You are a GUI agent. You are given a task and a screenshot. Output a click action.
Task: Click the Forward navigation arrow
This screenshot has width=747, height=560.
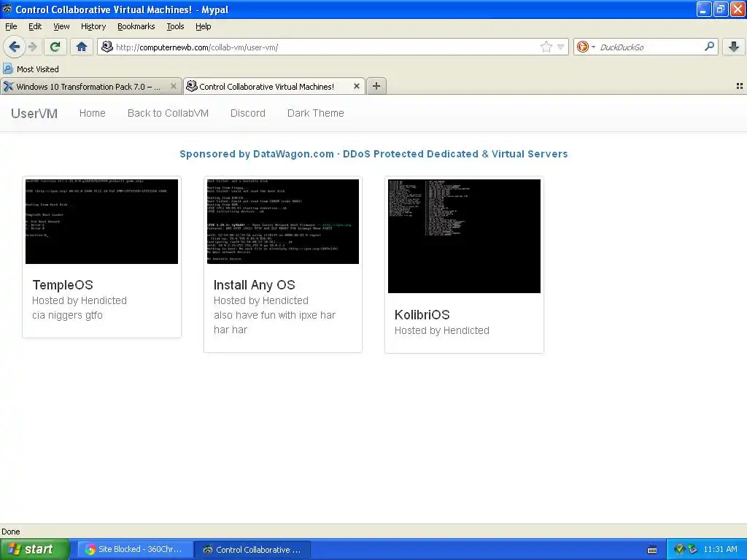point(33,47)
